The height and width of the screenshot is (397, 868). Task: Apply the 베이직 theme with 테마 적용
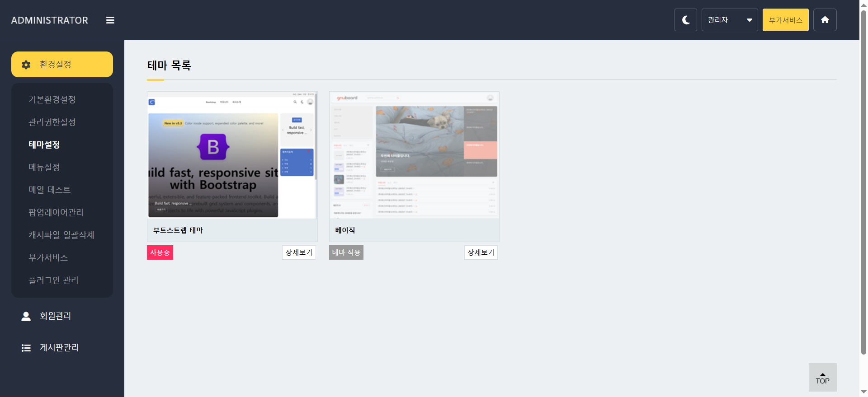[346, 252]
